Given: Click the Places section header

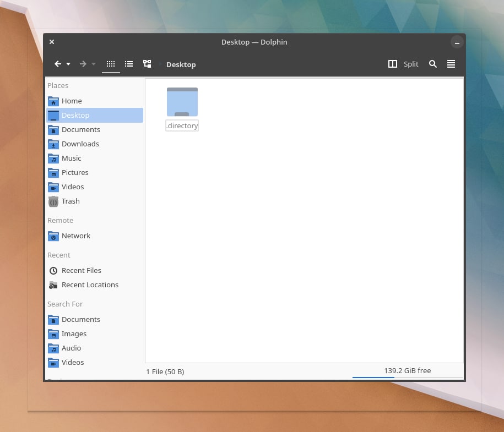Looking at the screenshot, I should pyautogui.click(x=58, y=85).
